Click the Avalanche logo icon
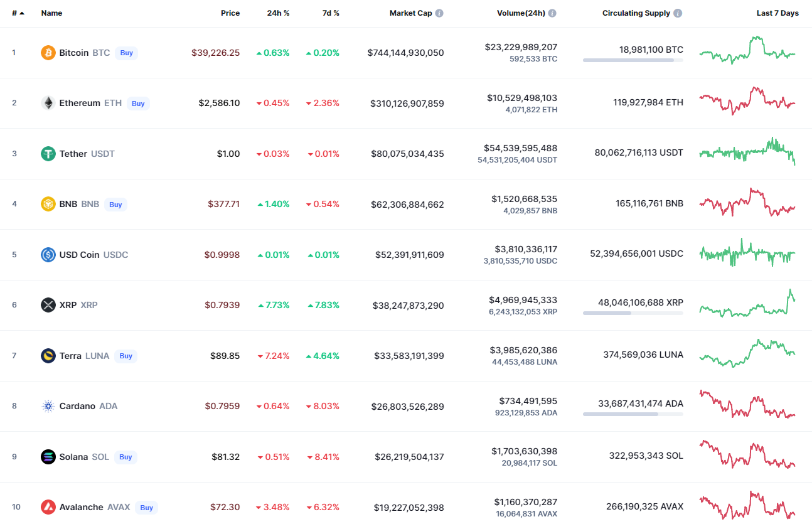 pyautogui.click(x=48, y=507)
